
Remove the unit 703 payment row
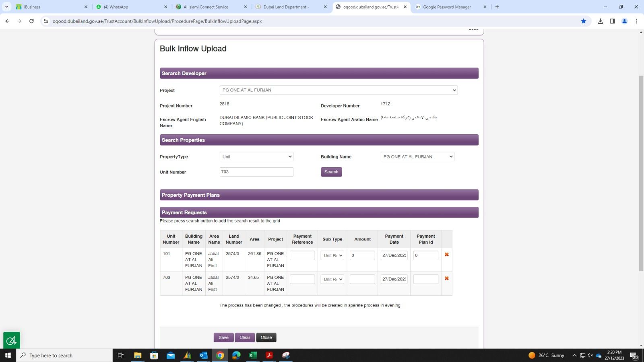(446, 278)
